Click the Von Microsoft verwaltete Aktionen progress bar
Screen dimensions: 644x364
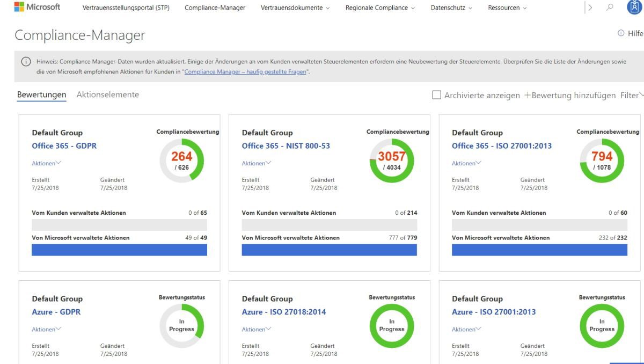(x=119, y=250)
